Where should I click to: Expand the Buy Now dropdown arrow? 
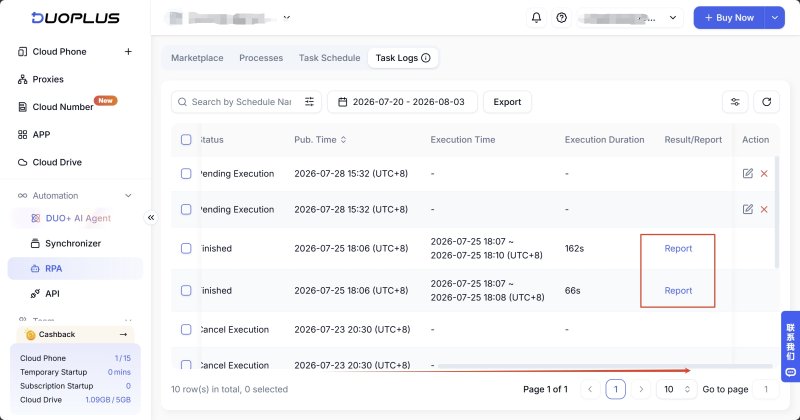click(774, 18)
